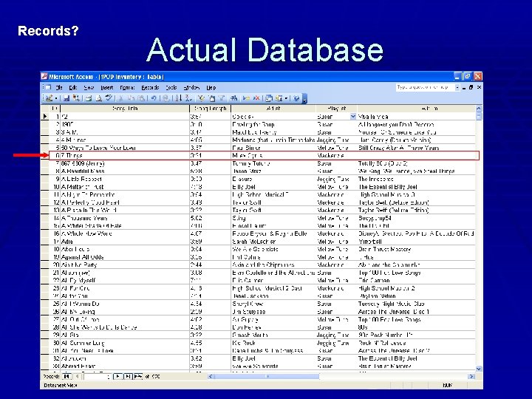Click Filter By Selection icon
Screen dimensions: 532x399
pyautogui.click(x=202, y=98)
